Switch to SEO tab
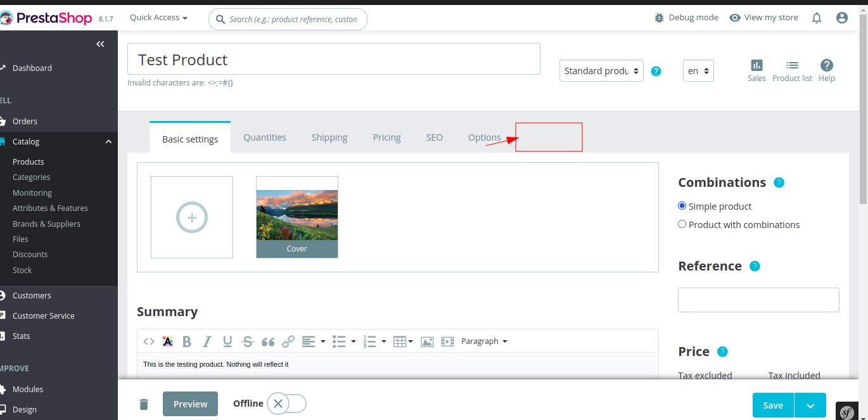The height and width of the screenshot is (420, 868). pyautogui.click(x=435, y=137)
